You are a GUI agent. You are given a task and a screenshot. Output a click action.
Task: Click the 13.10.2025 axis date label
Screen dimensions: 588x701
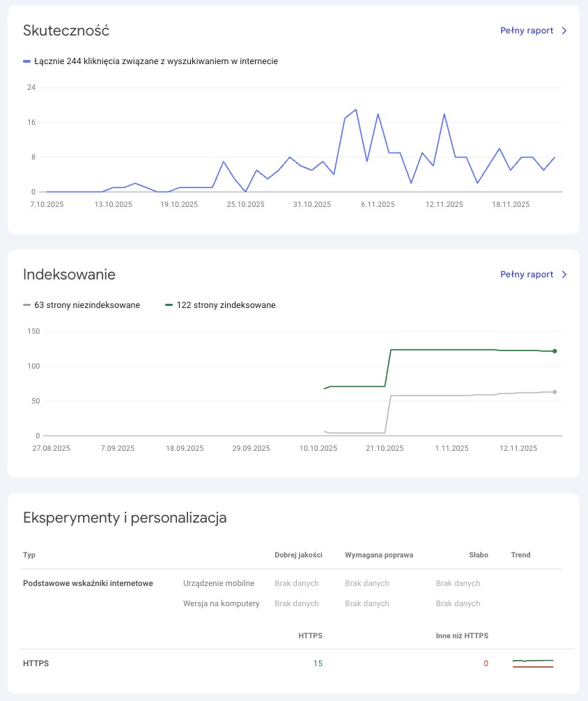[x=113, y=204]
